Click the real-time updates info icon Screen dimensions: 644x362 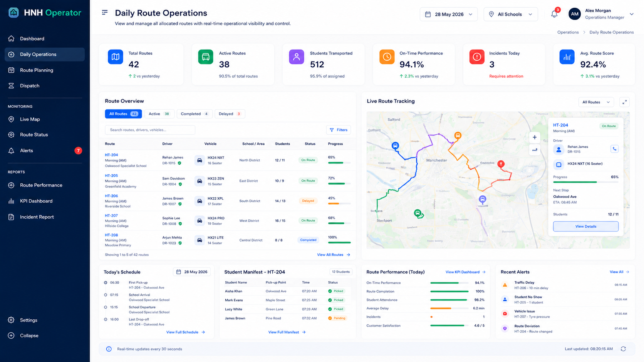109,349
